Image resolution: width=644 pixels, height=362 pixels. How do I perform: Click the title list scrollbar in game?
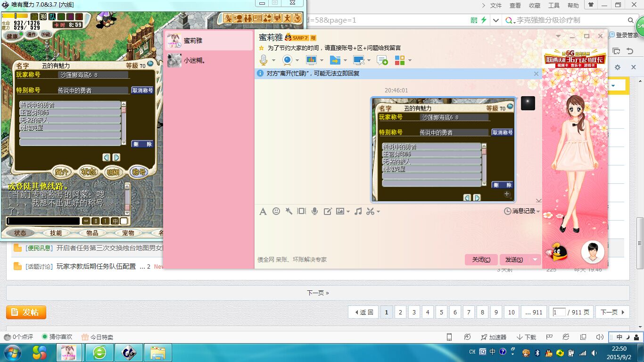coord(124,123)
